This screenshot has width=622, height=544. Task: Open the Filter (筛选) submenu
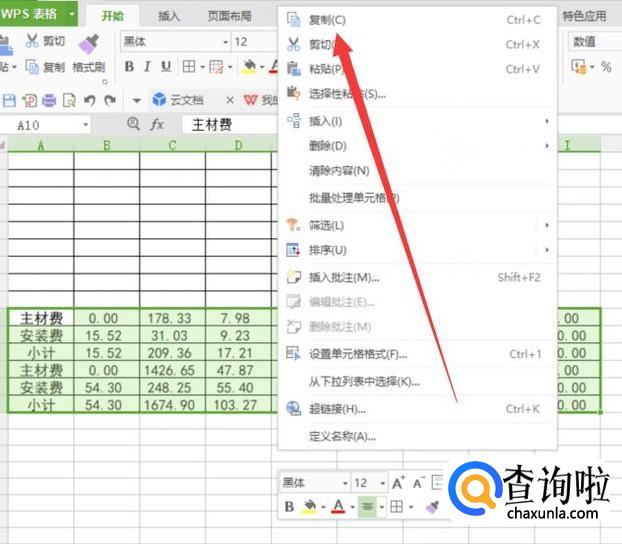coord(415,225)
